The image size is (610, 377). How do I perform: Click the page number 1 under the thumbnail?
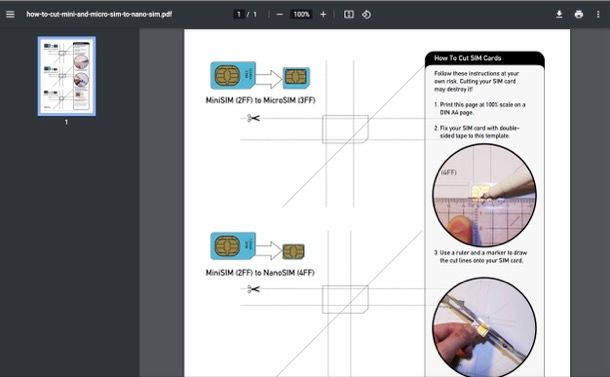tap(67, 122)
